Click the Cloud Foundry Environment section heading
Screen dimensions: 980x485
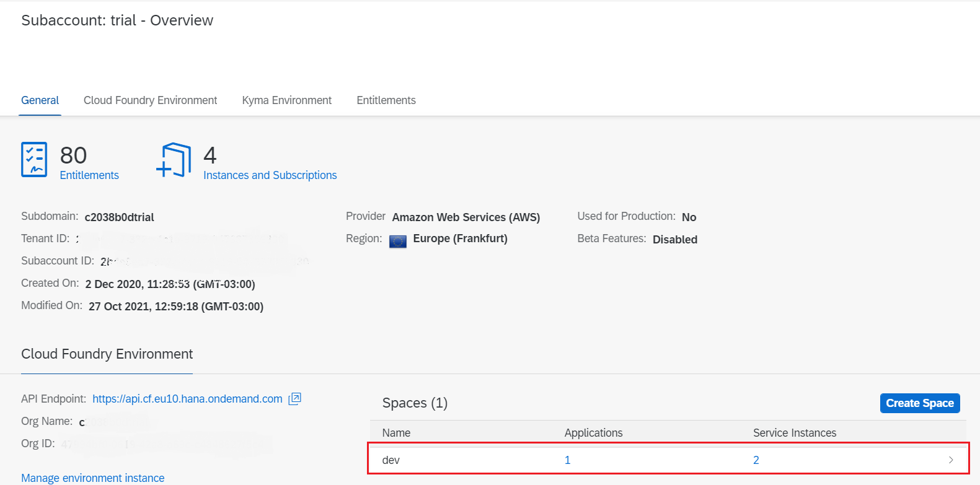[107, 354]
